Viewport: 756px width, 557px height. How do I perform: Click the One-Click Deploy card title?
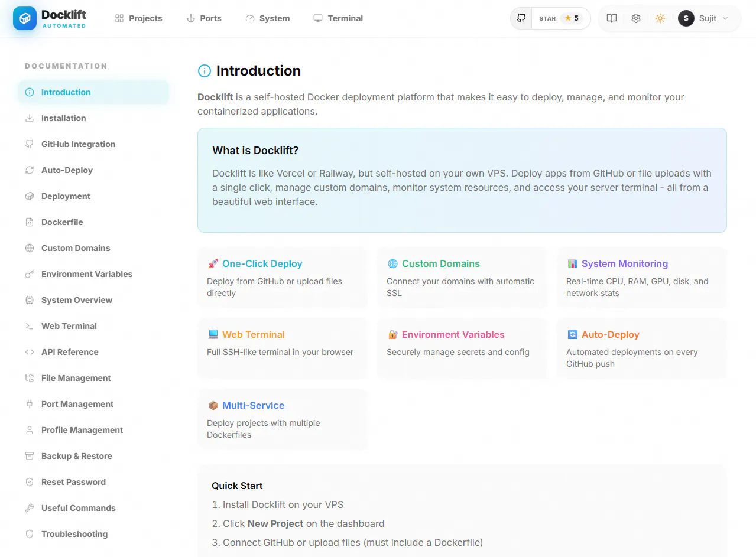(x=262, y=263)
